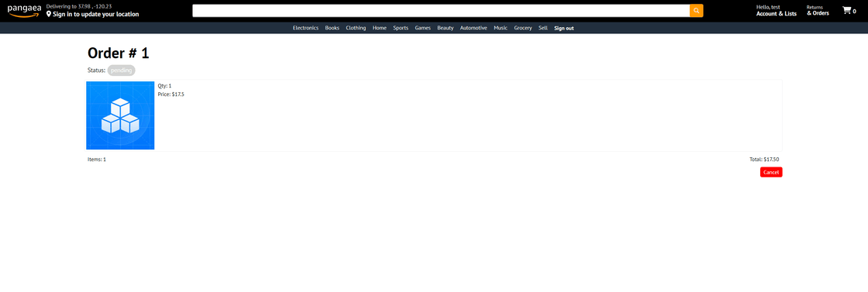Open the Grocery category
The height and width of the screenshot is (292, 868).
522,28
